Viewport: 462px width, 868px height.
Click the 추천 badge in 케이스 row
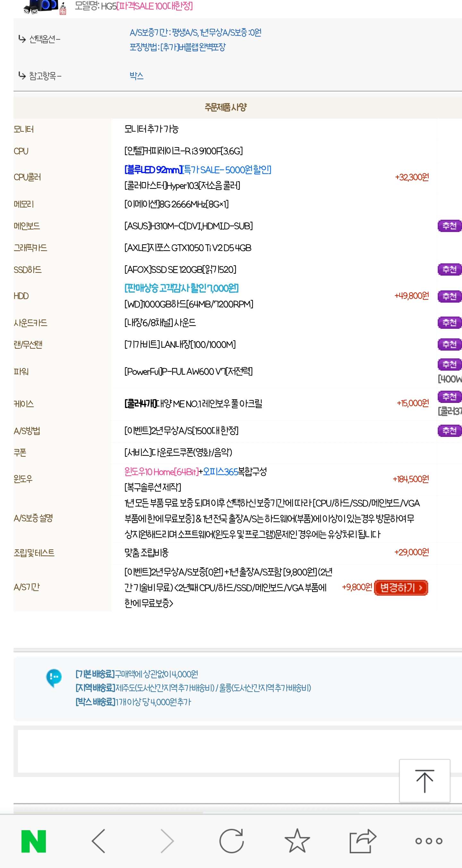coord(449,396)
